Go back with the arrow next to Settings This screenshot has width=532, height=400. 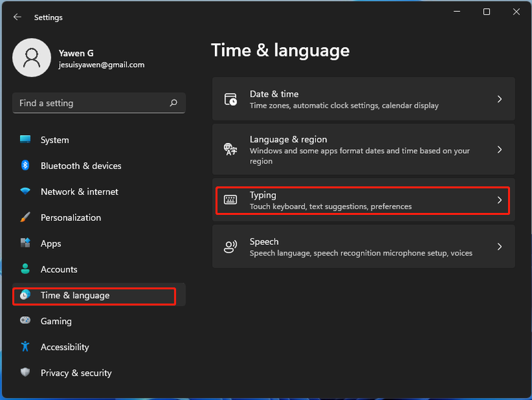click(17, 17)
